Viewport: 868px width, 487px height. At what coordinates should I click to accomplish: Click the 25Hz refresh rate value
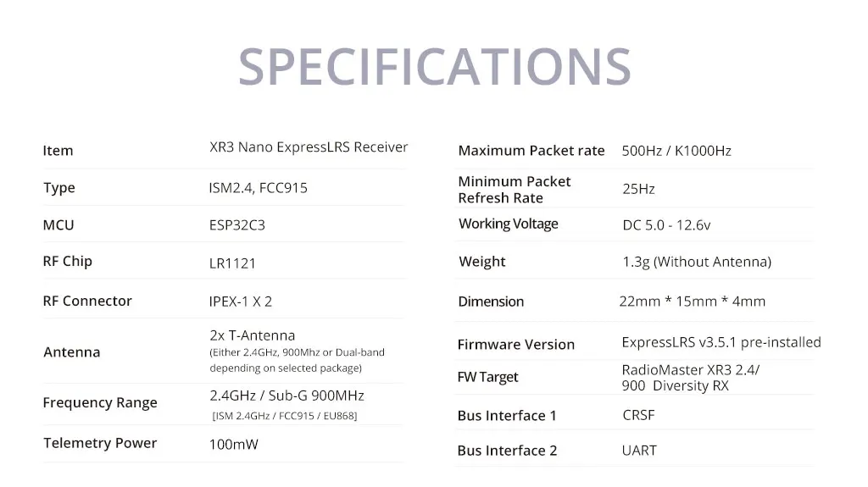(639, 189)
